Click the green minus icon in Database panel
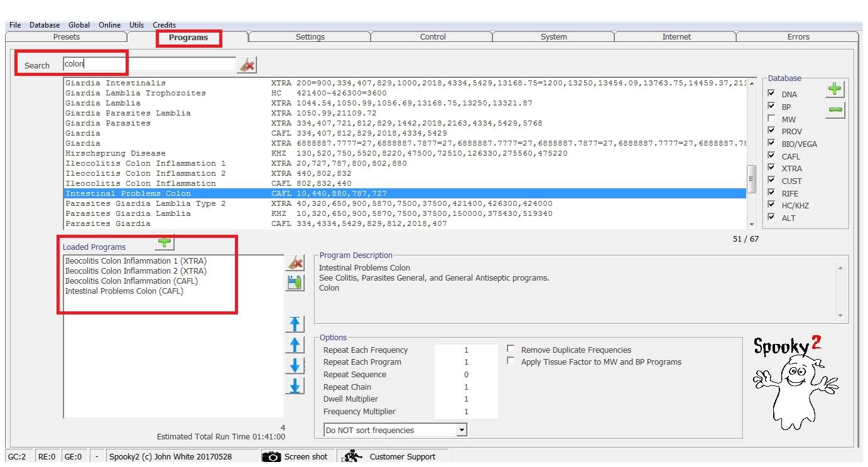868x467 pixels. coord(834,110)
